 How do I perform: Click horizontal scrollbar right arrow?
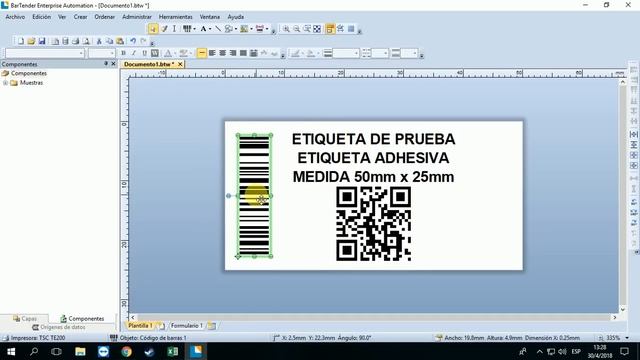point(615,317)
